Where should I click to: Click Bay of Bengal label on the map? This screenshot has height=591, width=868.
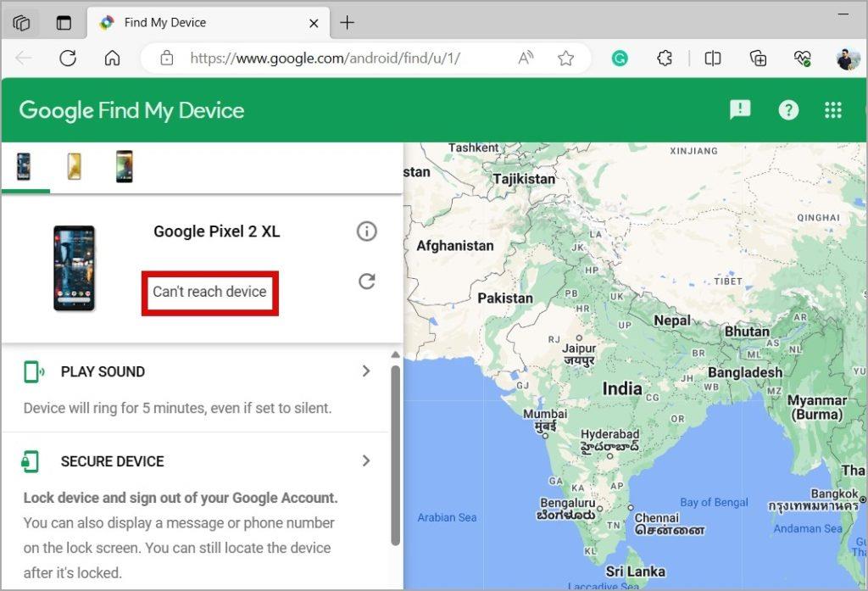click(x=714, y=502)
